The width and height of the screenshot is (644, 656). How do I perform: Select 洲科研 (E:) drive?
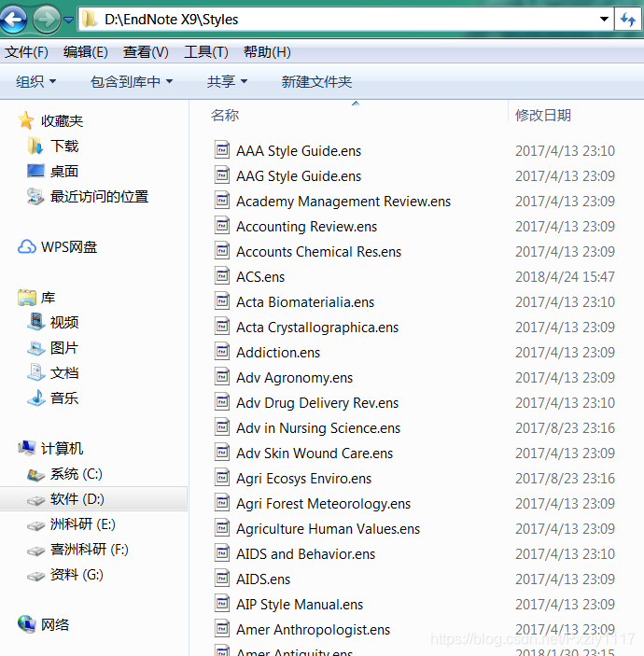tap(71, 524)
